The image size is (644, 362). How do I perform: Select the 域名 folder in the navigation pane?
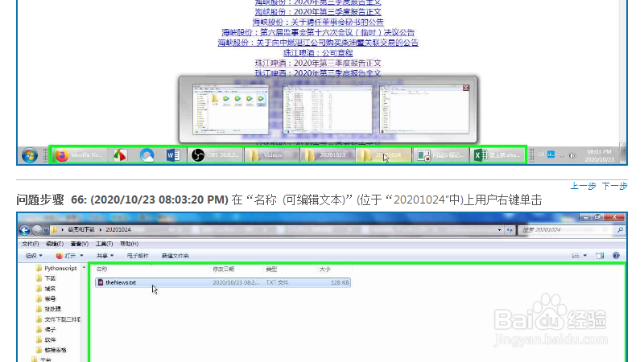(x=46, y=289)
